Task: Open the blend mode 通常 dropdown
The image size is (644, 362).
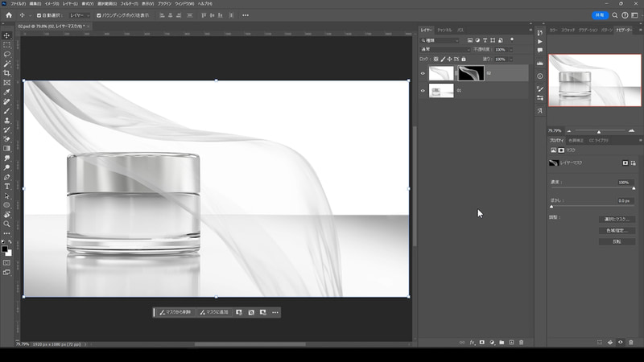Action: pyautogui.click(x=445, y=50)
